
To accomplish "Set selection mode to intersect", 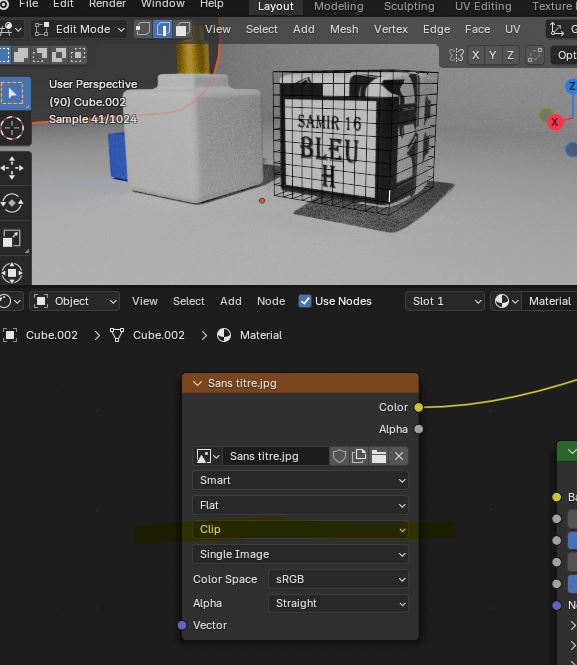I will [x=78, y=55].
